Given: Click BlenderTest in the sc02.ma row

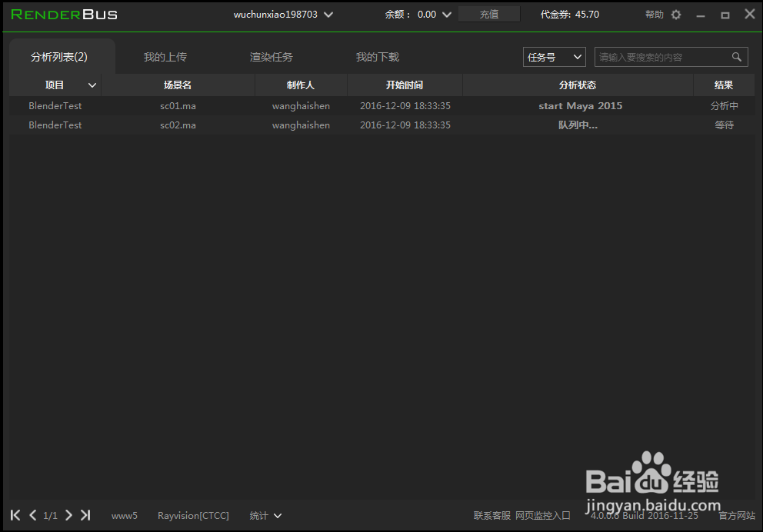Looking at the screenshot, I should coord(55,125).
